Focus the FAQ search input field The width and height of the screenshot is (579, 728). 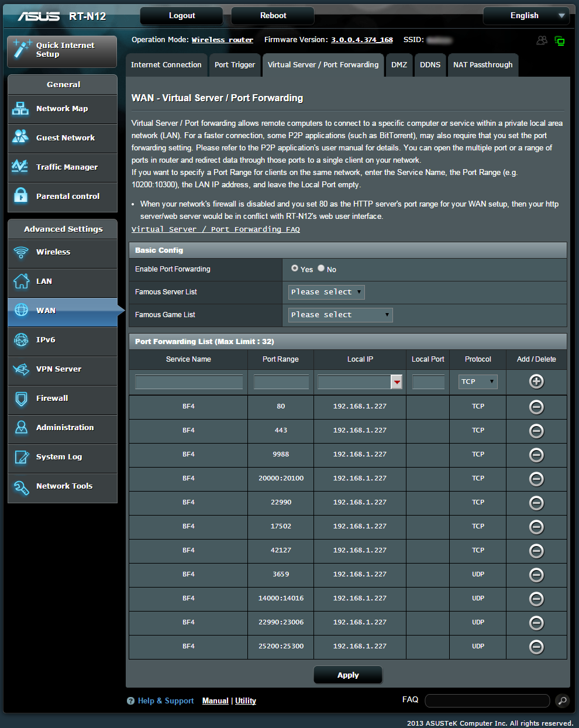(487, 700)
